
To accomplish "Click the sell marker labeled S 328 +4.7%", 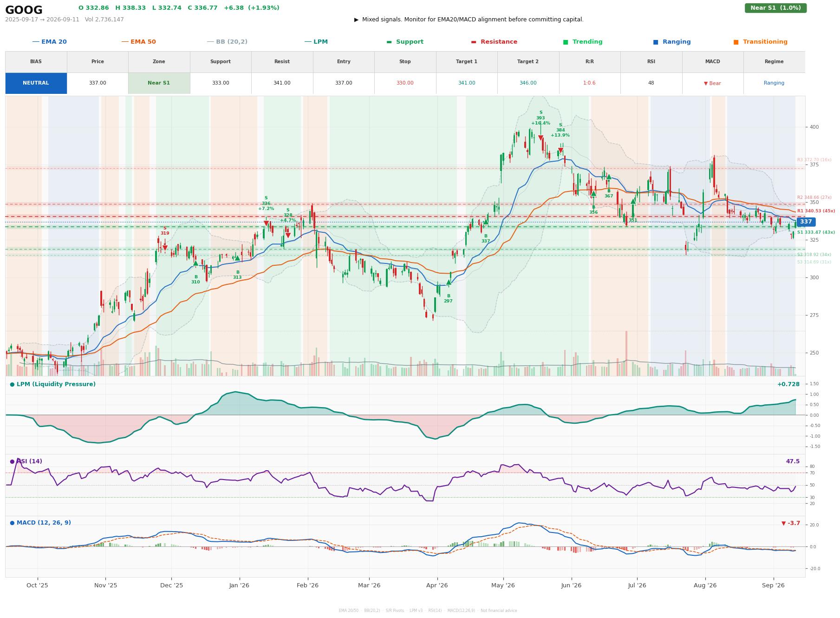I will (x=288, y=236).
